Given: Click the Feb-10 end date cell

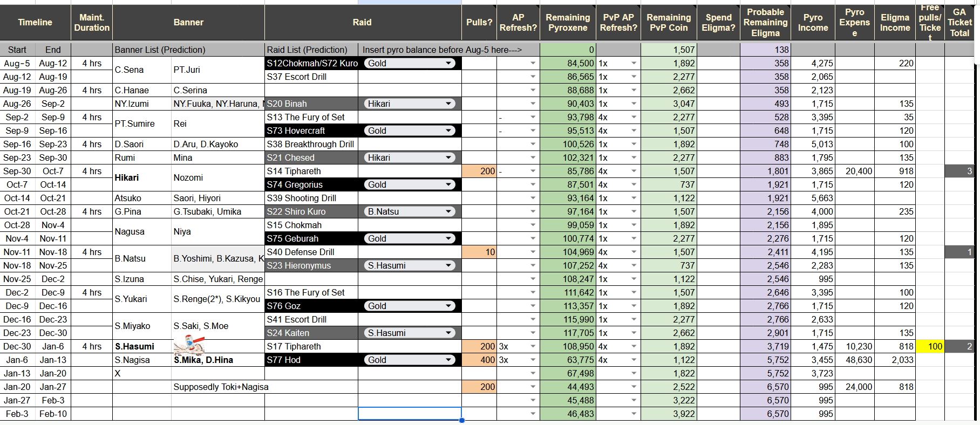Looking at the screenshot, I should coord(53,414).
